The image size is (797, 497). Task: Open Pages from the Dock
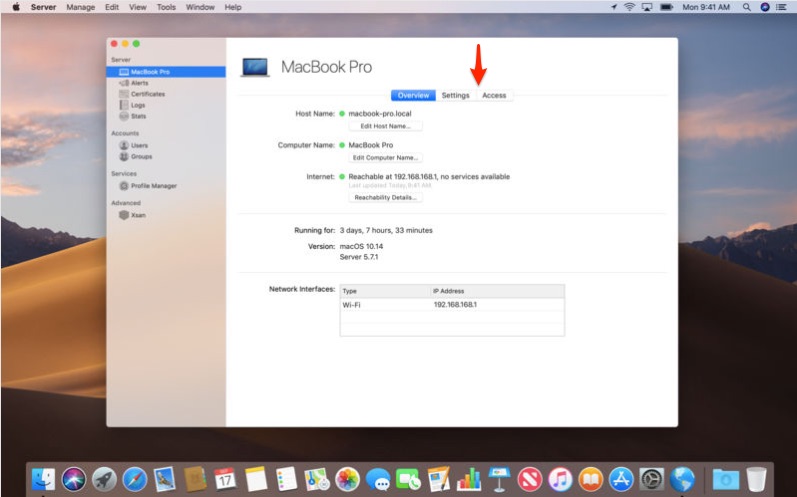[x=439, y=479]
